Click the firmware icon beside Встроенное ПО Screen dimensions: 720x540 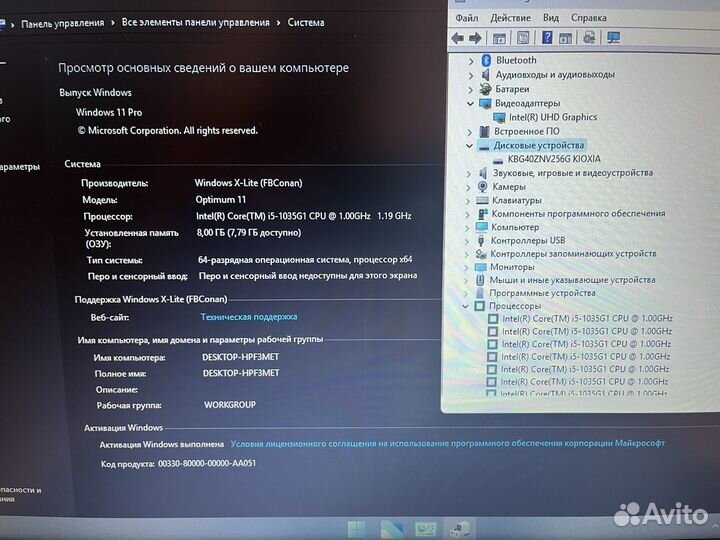[x=484, y=132]
